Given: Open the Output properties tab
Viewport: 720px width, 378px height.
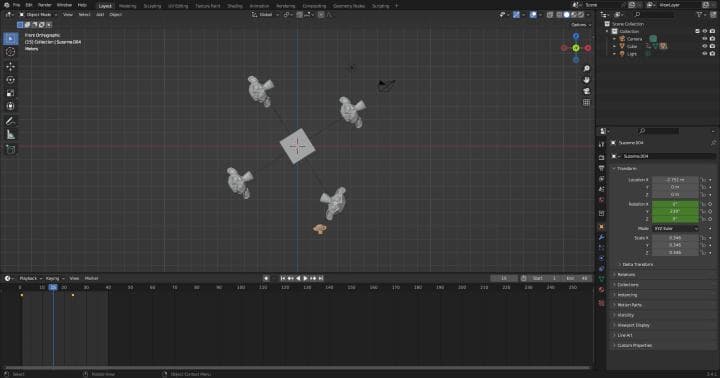Looking at the screenshot, I should pyautogui.click(x=602, y=169).
